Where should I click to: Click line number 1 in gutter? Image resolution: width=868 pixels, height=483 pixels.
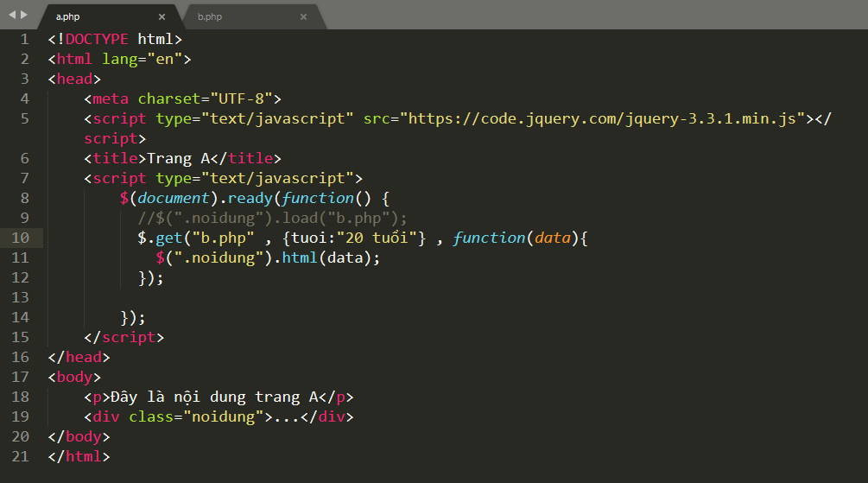coord(24,40)
